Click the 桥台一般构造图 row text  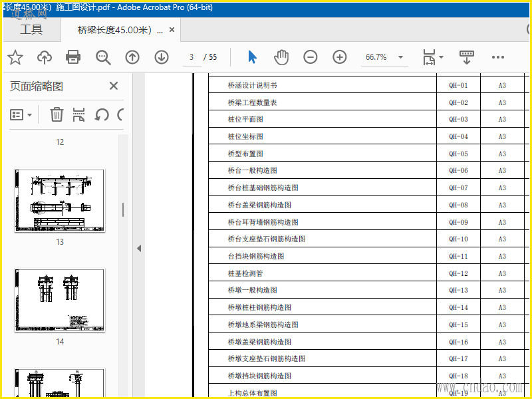(x=253, y=171)
